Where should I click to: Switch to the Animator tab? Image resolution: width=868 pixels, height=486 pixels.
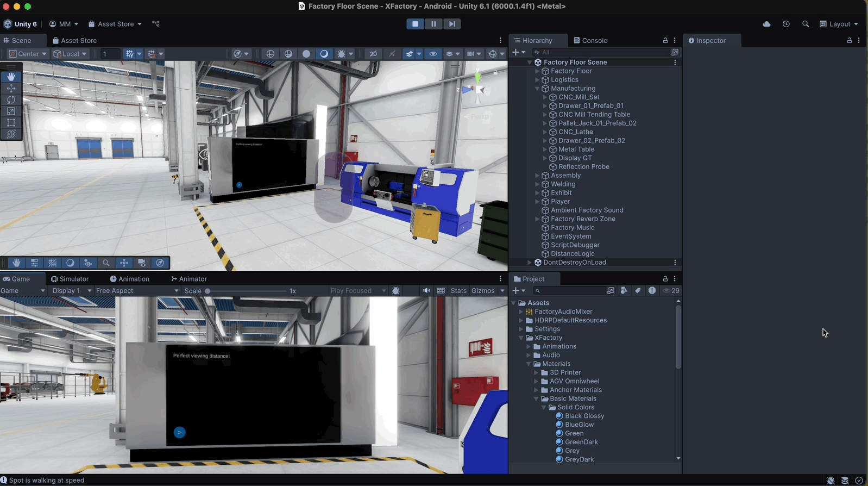pos(189,279)
